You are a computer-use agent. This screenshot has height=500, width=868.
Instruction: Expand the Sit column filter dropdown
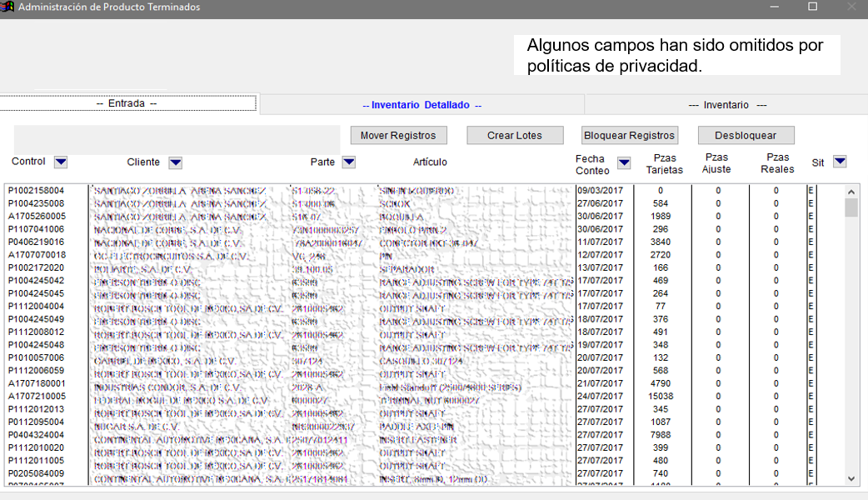click(x=840, y=162)
